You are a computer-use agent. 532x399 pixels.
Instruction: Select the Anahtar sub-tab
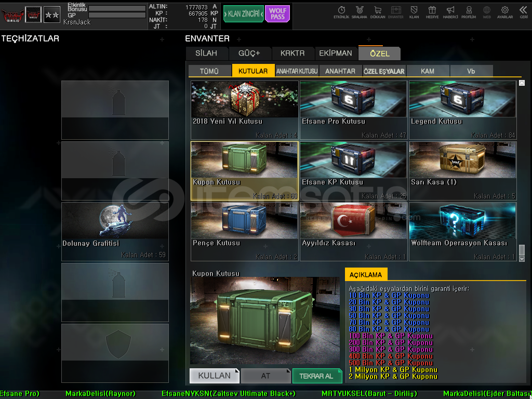pyautogui.click(x=340, y=71)
